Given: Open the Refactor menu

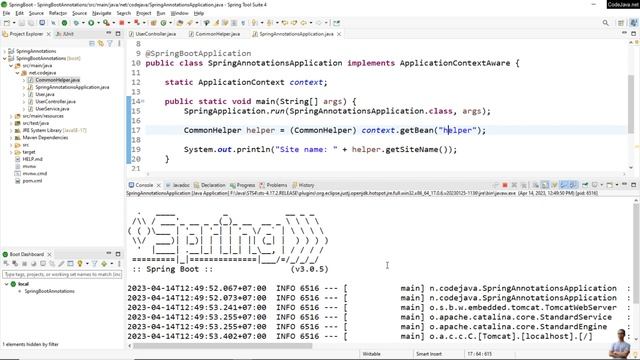Looking at the screenshot, I should tap(58, 13).
